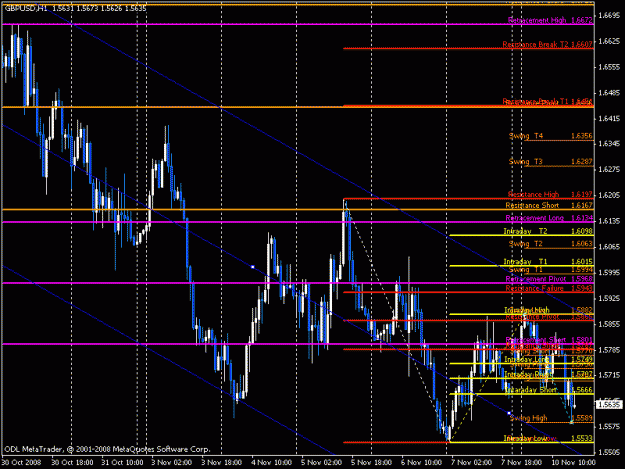Click the 4 Nov 10:00 time label
Screen dimensions: 625x469
[x=271, y=462]
